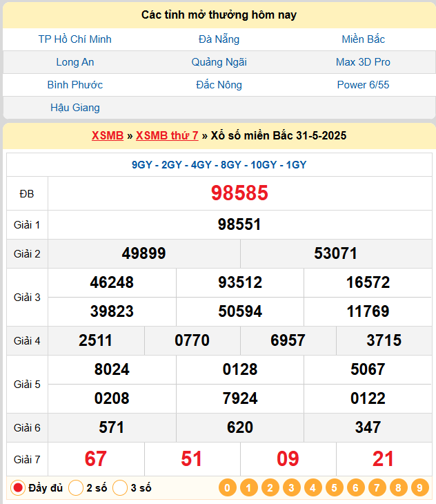Select the 'Đầy đủ' radio button
The width and height of the screenshot is (436, 504).
coord(18,487)
